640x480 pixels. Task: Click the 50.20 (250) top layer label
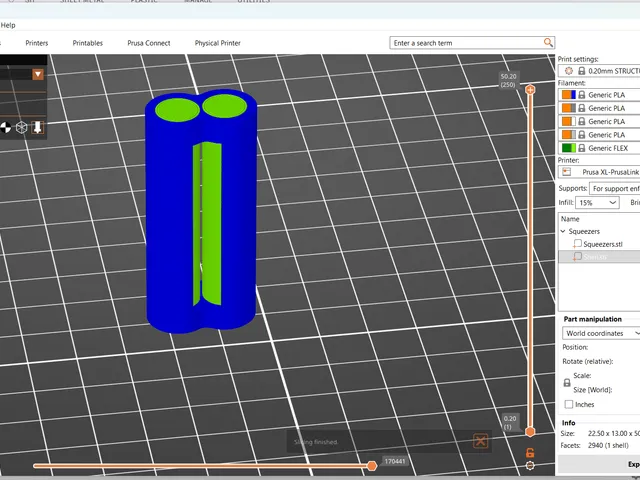(508, 80)
